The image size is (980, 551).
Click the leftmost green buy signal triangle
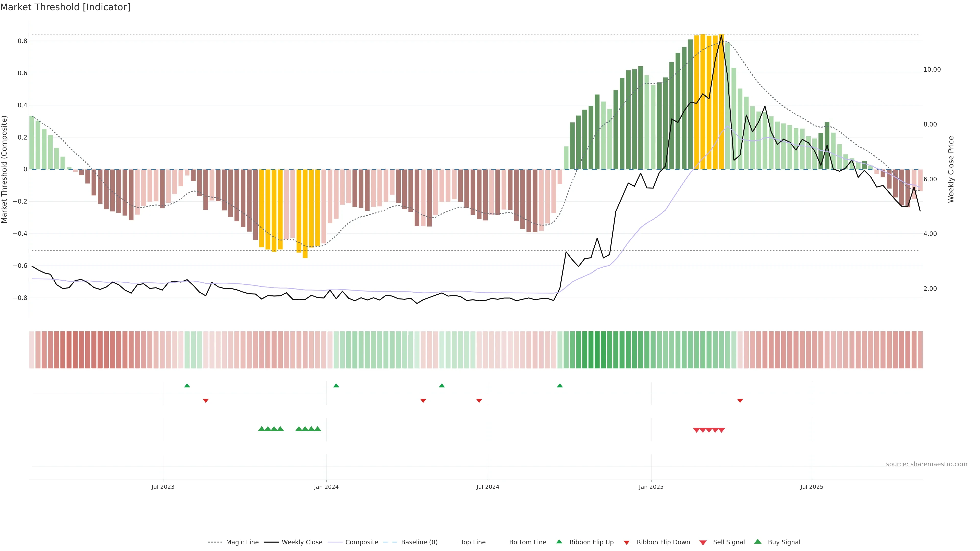coord(261,429)
